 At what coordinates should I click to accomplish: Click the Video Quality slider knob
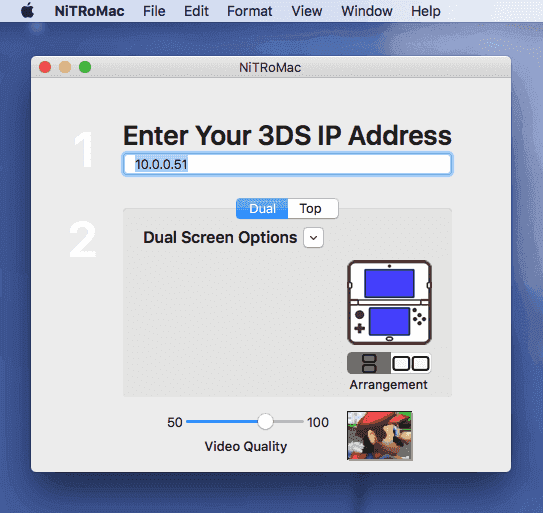pyautogui.click(x=265, y=422)
